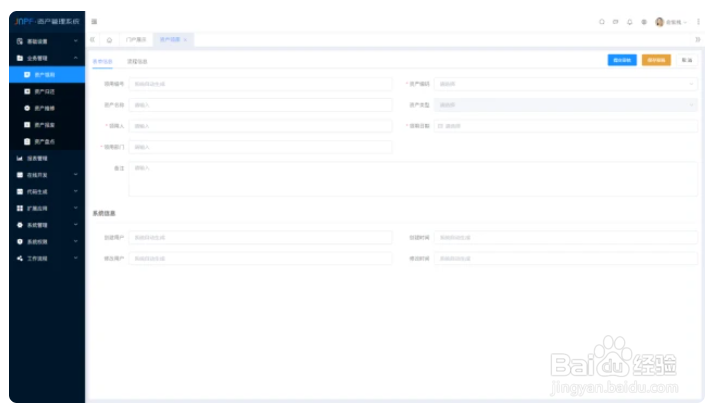This screenshot has height=412, width=718.
Task: Click the 系统管理 gear icon
Action: coord(20,225)
